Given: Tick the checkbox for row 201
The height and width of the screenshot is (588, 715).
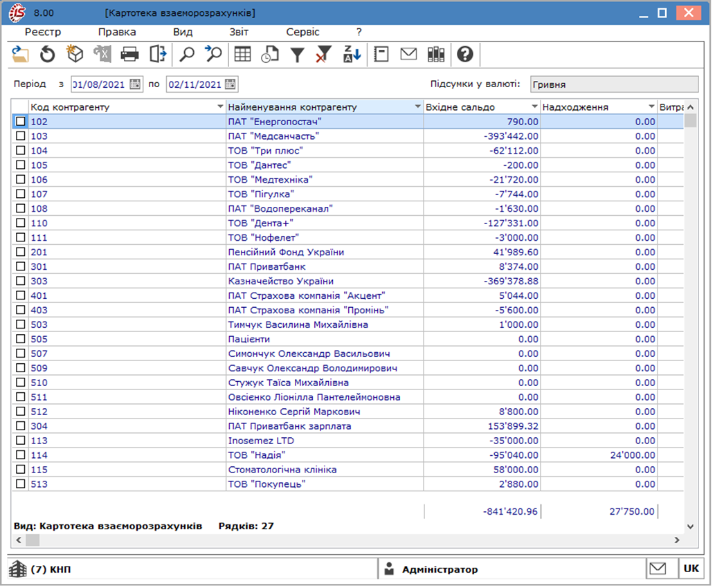Looking at the screenshot, I should pyautogui.click(x=21, y=252).
